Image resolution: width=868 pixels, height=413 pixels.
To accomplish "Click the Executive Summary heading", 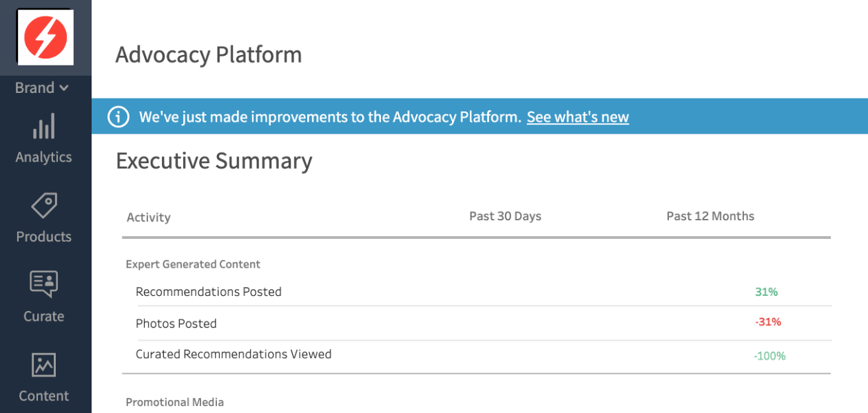I will click(x=214, y=160).
